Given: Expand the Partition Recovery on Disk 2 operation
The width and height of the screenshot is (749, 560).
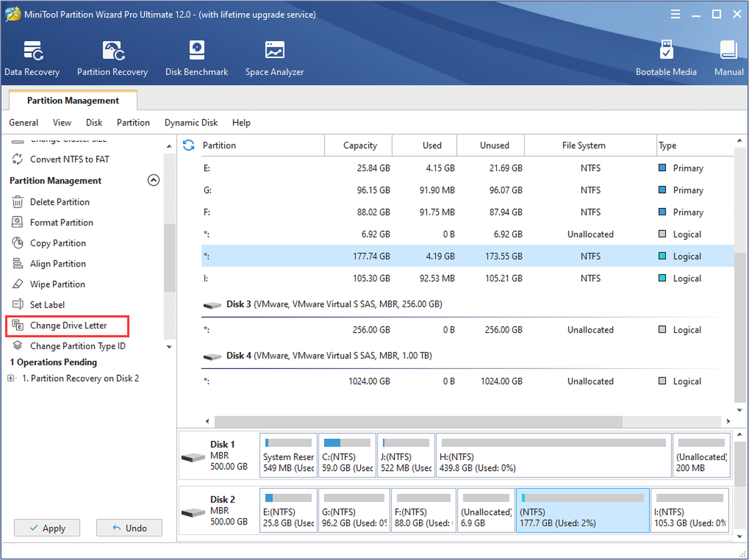Looking at the screenshot, I should click(x=11, y=378).
